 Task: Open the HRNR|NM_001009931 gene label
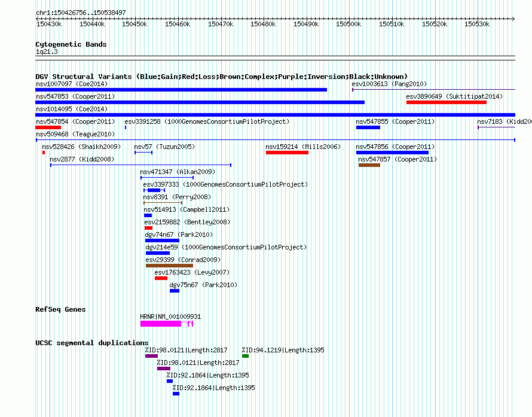pyautogui.click(x=170, y=317)
